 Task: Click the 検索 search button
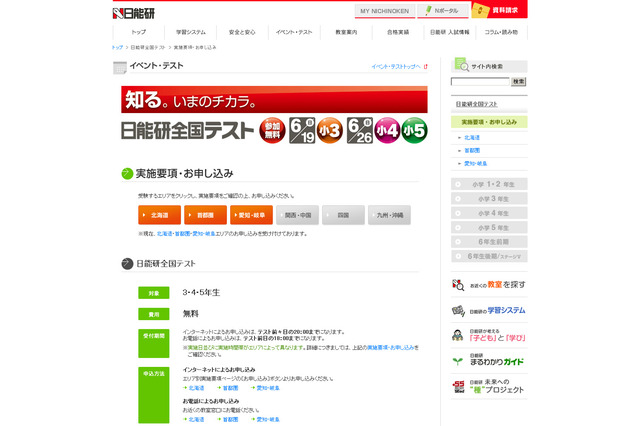coord(518,82)
